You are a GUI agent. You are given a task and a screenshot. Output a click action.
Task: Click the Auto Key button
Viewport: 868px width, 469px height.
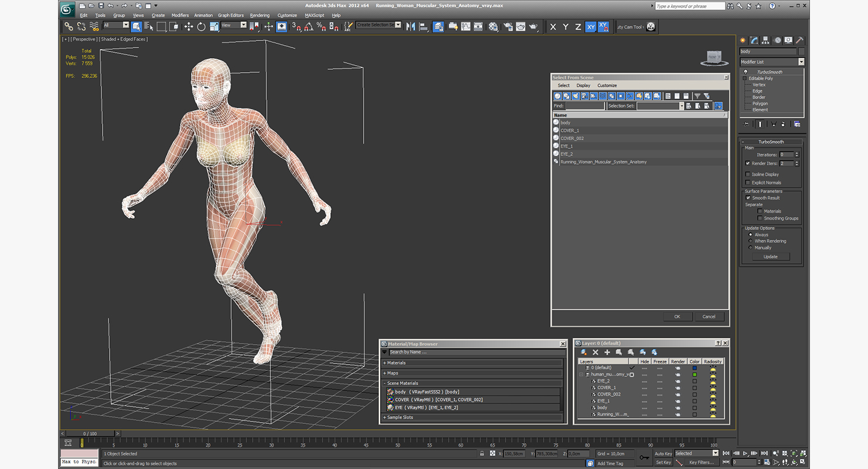663,454
